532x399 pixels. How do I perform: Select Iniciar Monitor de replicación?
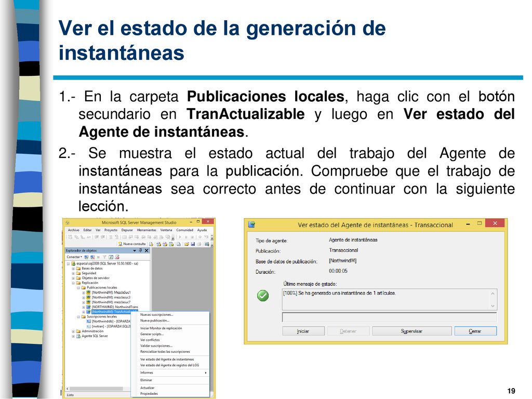(170, 328)
